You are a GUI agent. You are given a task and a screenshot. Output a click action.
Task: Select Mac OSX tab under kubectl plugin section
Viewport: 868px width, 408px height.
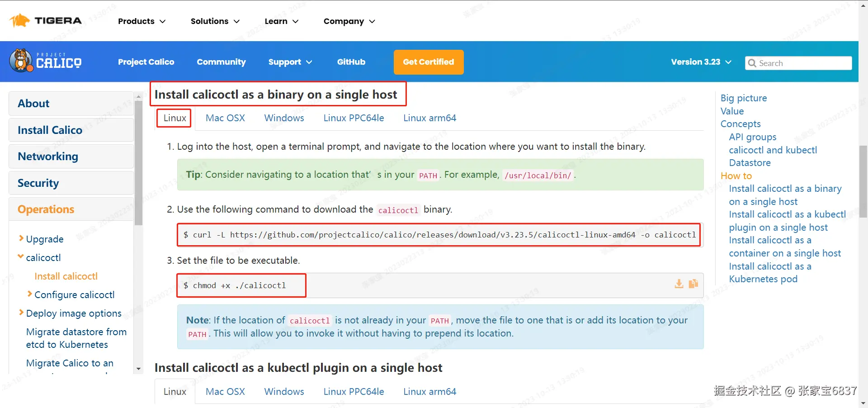tap(225, 392)
